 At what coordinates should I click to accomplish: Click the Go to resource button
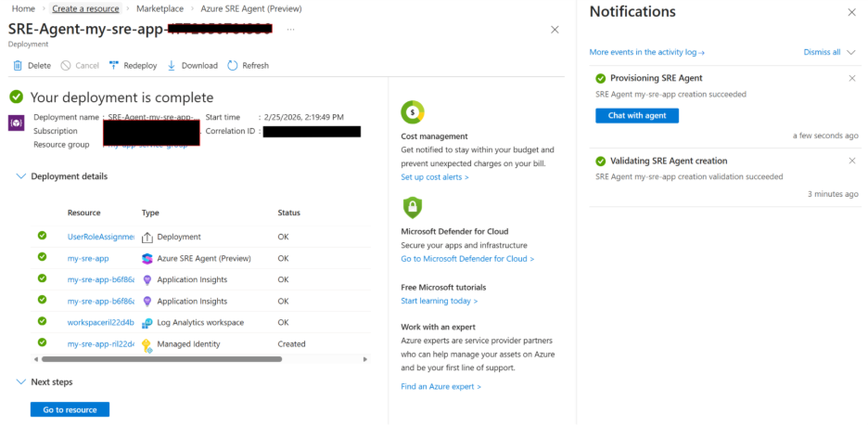click(x=70, y=409)
